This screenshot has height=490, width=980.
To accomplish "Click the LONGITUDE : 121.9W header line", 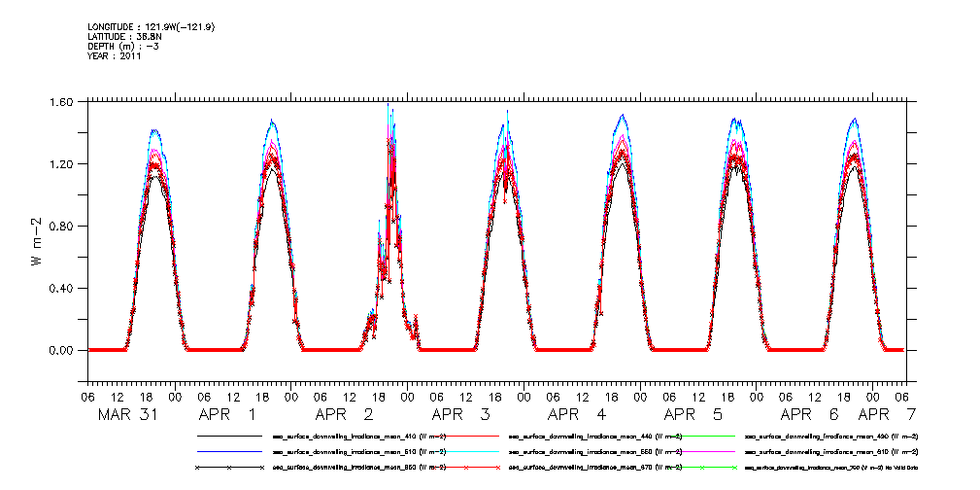I will 152,26.
